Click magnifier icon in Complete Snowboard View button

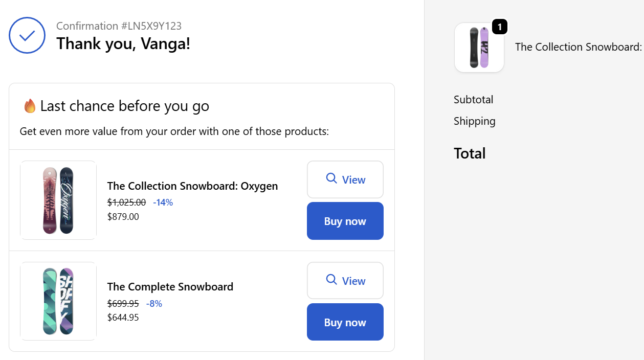tap(331, 280)
